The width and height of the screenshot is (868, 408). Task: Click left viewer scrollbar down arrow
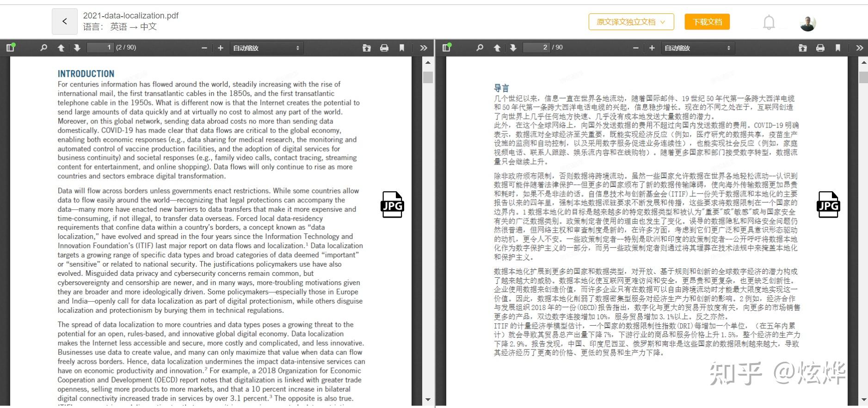coord(428,399)
